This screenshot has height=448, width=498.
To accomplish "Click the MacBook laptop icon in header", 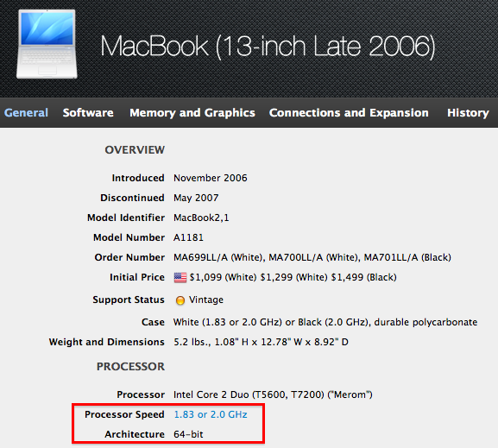I will pyautogui.click(x=47, y=44).
